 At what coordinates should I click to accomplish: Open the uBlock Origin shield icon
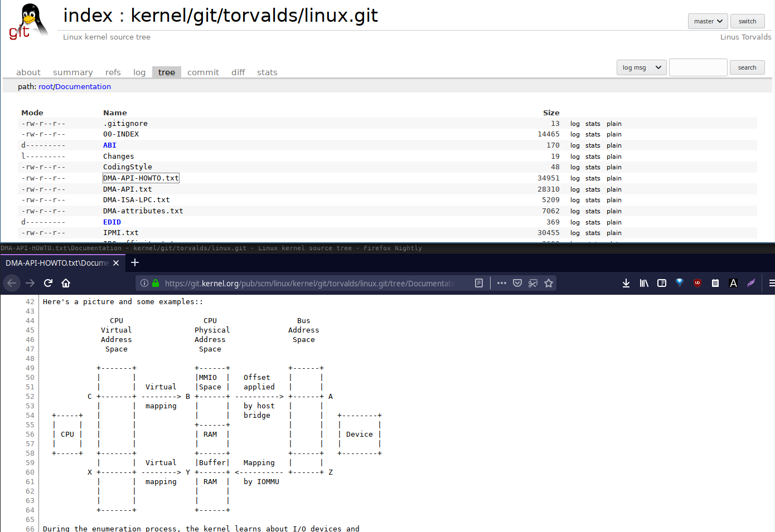pyautogui.click(x=697, y=283)
